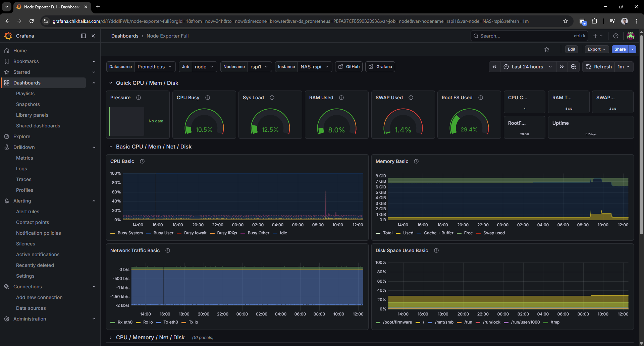Screen dimensions: 644x346
Task: Click the zoom out time range magnifier icon
Action: pyautogui.click(x=573, y=67)
